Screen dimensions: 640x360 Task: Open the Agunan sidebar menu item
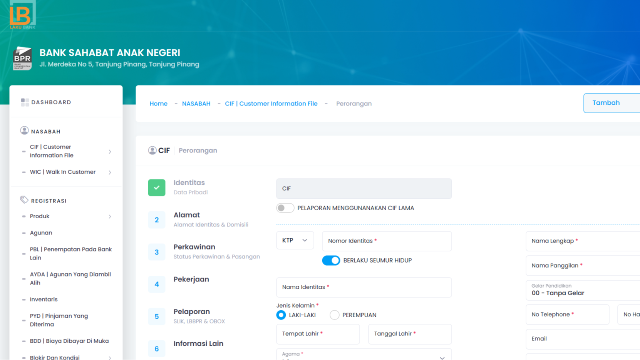[41, 233]
